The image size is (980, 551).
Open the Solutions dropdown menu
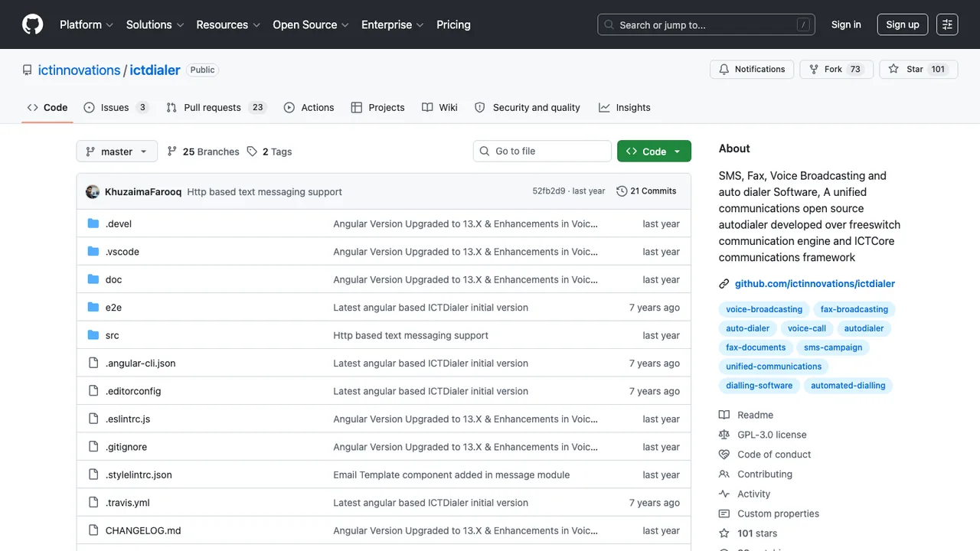pyautogui.click(x=155, y=24)
